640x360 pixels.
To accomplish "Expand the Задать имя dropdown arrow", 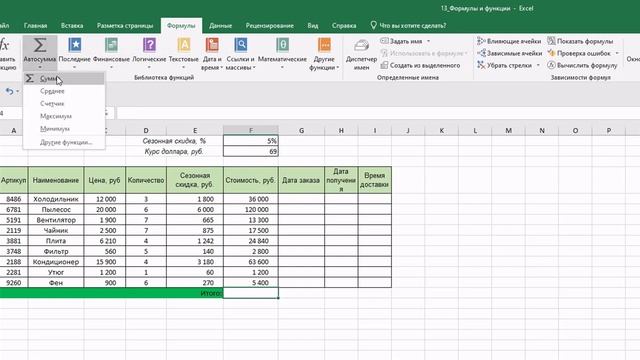I will click(428, 41).
